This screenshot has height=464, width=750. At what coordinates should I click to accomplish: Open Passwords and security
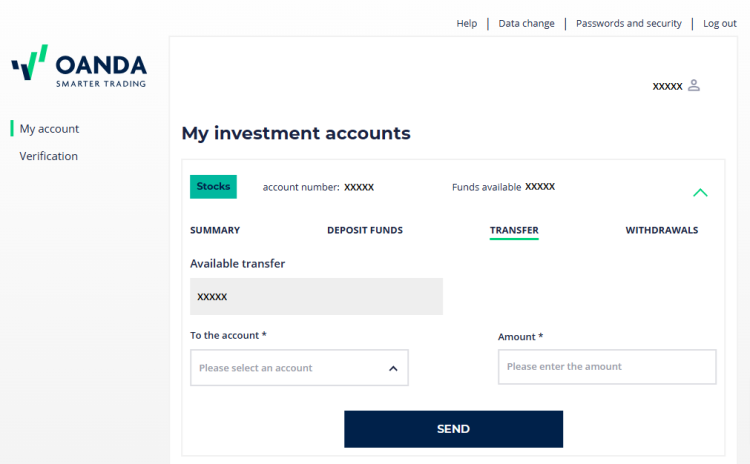tap(629, 23)
